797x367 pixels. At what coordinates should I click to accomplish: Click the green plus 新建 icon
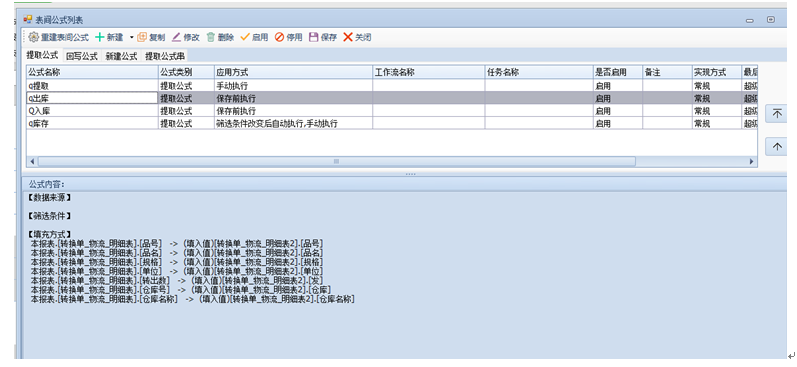pos(100,37)
